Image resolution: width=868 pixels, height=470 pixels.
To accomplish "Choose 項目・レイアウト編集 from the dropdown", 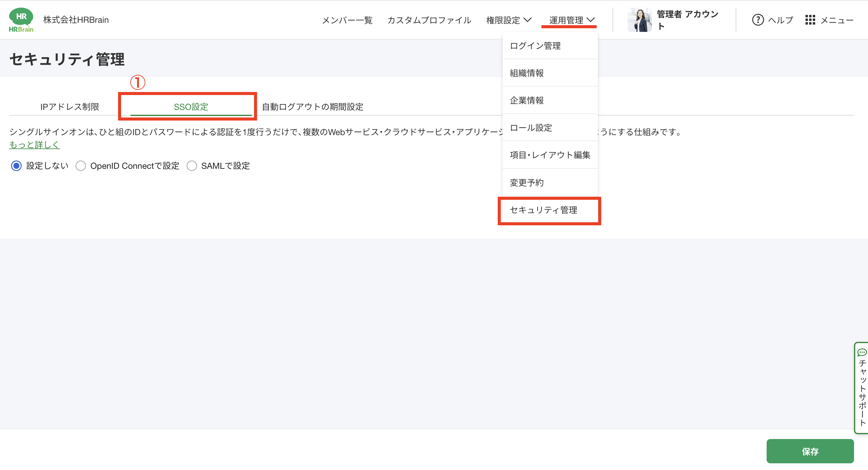I will tap(550, 155).
